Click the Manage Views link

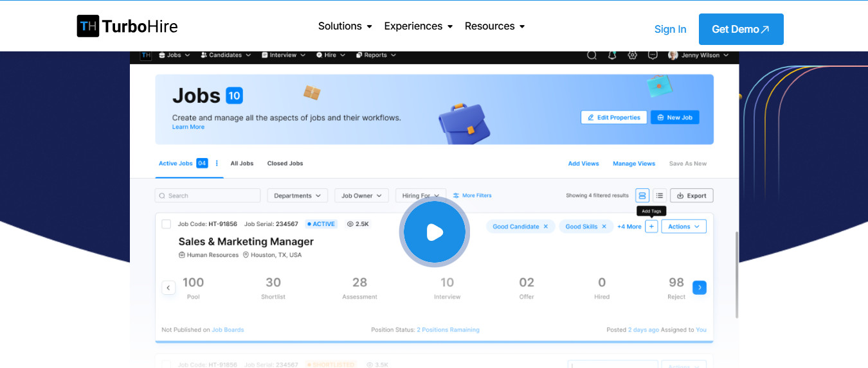click(634, 164)
